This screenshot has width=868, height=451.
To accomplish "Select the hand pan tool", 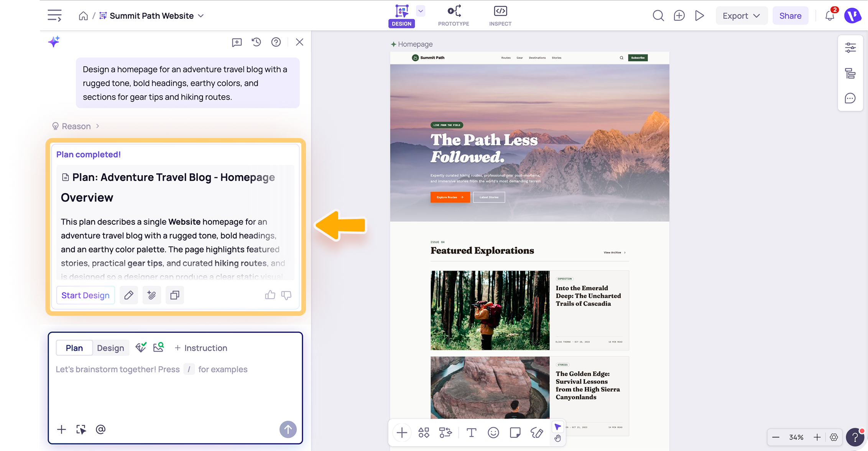I will 557,438.
